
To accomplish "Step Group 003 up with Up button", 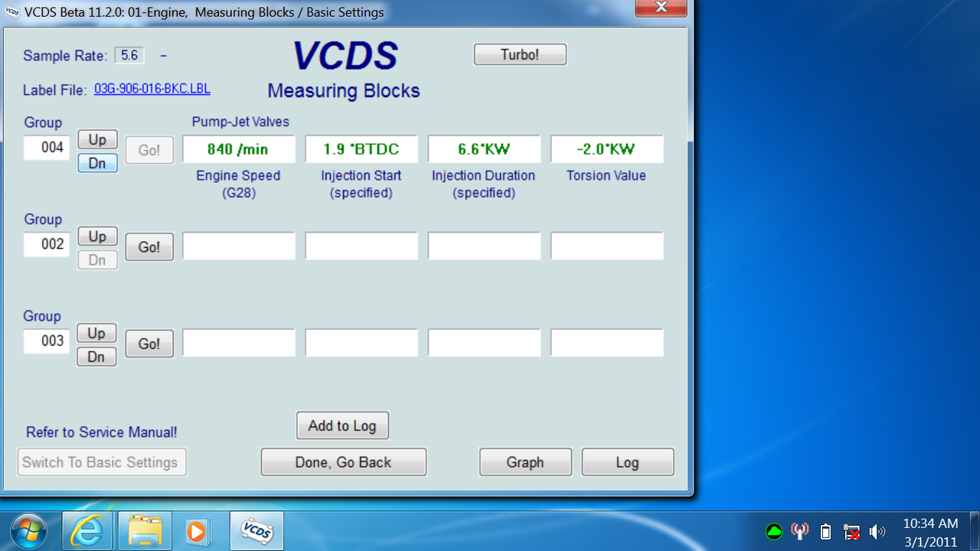I will (x=96, y=333).
